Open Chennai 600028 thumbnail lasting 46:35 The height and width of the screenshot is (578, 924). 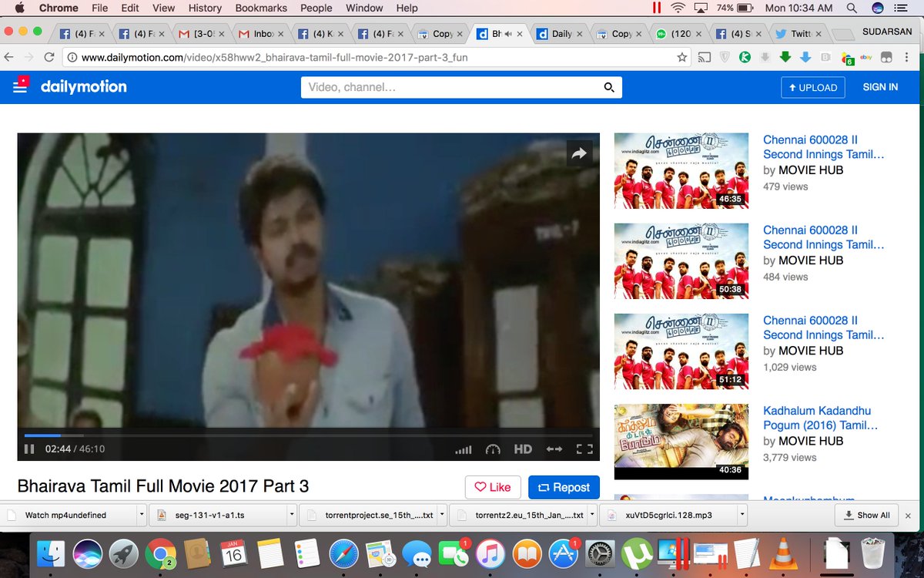coord(681,171)
